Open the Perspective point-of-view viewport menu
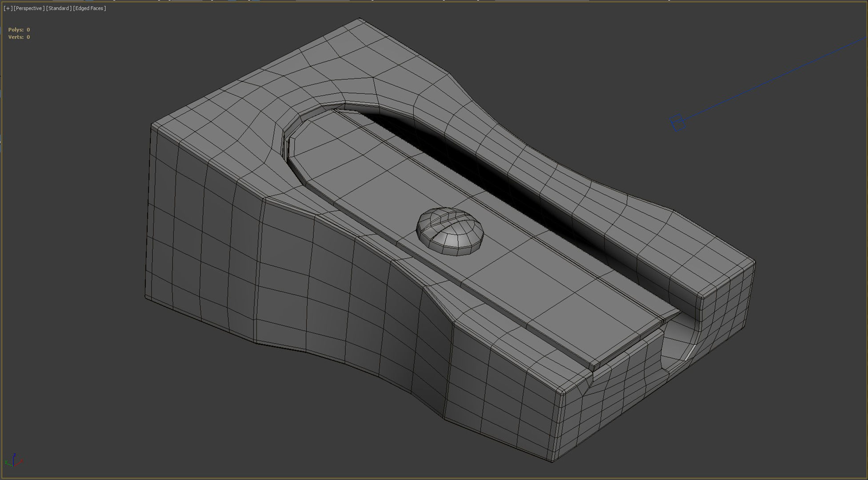This screenshot has height=480, width=868. [x=29, y=8]
